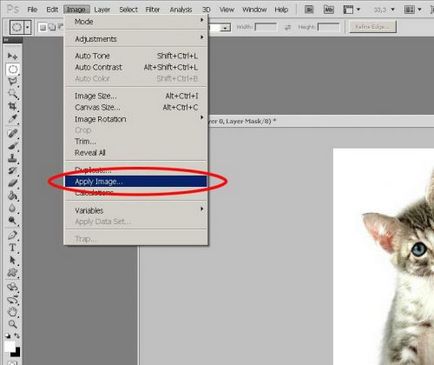The height and width of the screenshot is (365, 434).
Task: Select the Dodge tool
Action: [13, 220]
